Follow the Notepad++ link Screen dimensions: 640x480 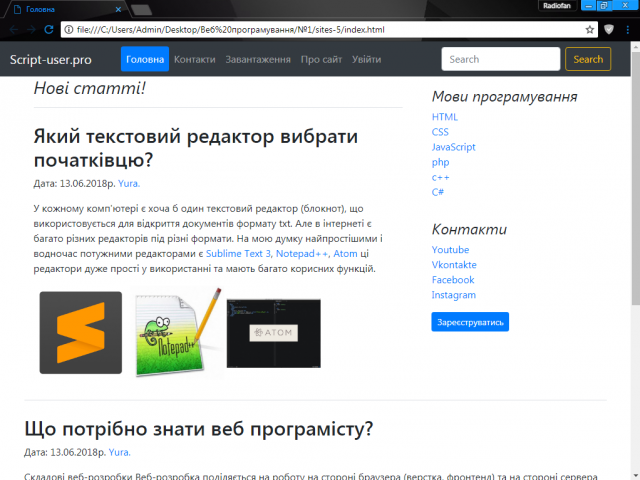(302, 254)
